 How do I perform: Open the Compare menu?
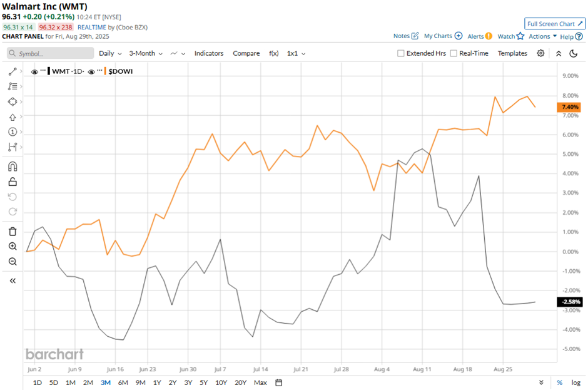click(x=246, y=53)
